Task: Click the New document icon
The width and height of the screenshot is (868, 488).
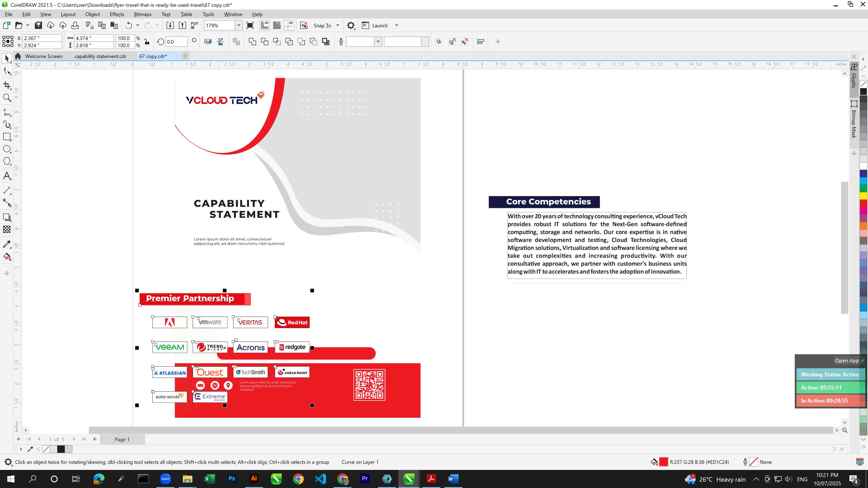Action: point(7,25)
